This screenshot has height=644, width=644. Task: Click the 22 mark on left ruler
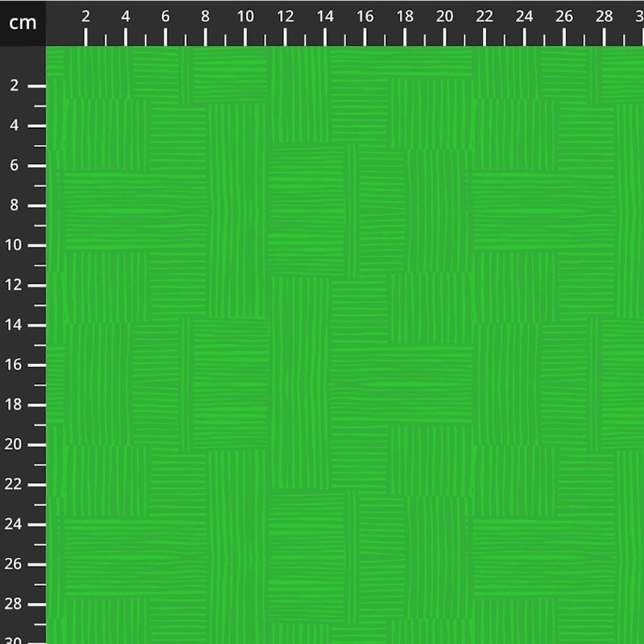(x=16, y=485)
